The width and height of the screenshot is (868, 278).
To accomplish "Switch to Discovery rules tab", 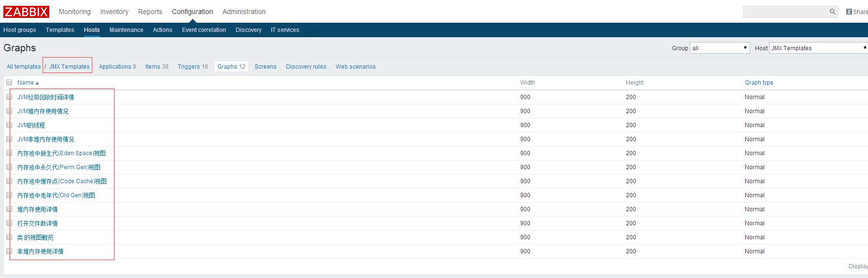I will click(306, 67).
